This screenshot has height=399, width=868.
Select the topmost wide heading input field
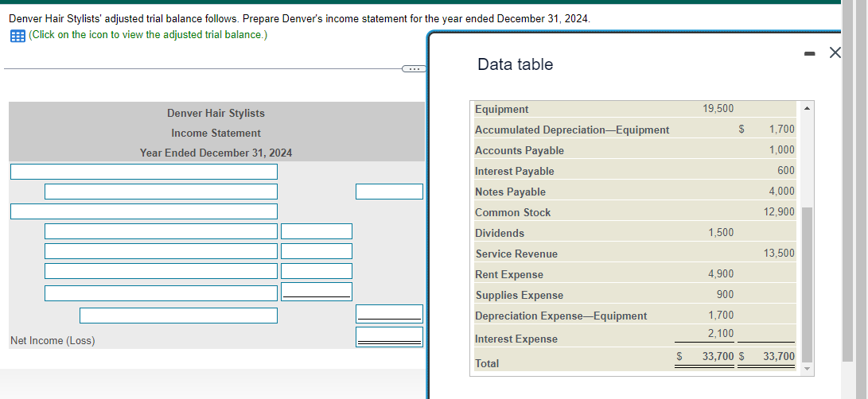pyautogui.click(x=144, y=172)
